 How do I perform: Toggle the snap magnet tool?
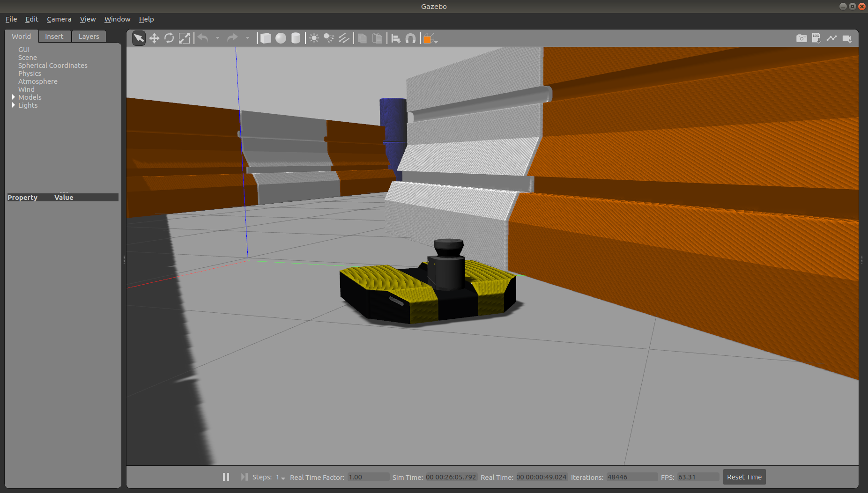click(x=410, y=38)
